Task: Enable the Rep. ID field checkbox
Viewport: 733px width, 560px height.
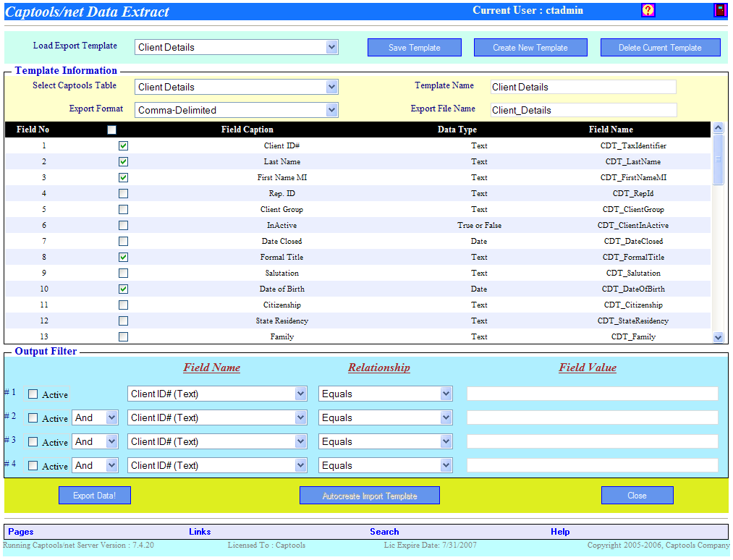Action: pos(123,193)
